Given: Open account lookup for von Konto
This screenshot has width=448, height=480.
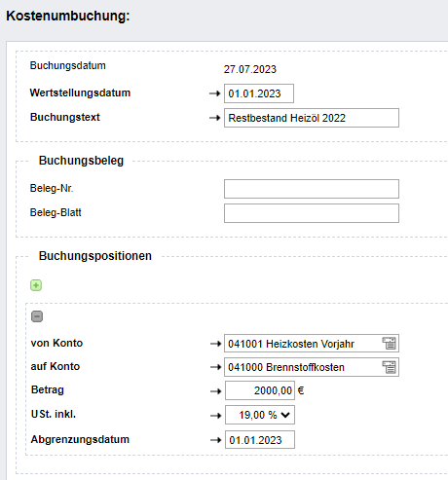Looking at the screenshot, I should pos(389,343).
